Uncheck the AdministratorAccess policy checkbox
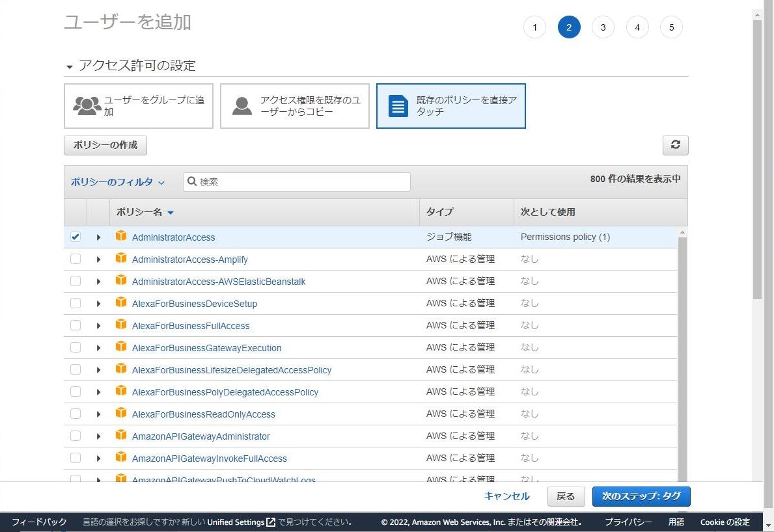774x532 pixels. point(76,237)
